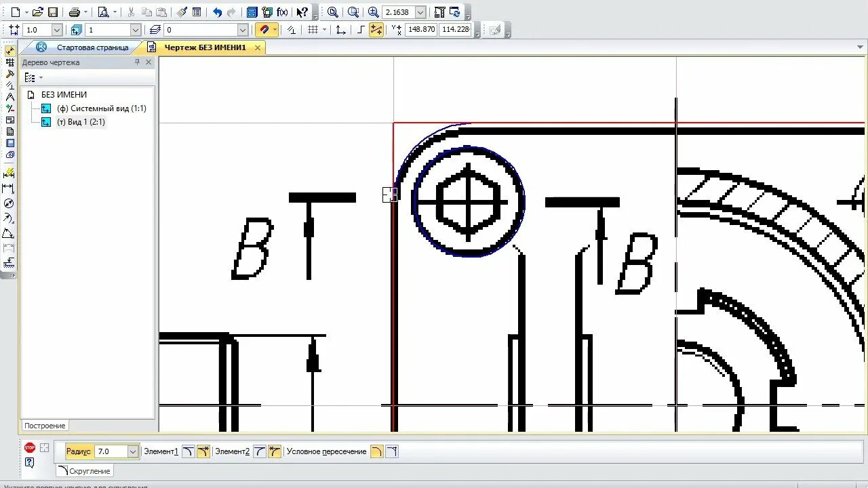Open print preview with magnifier-page icon
Viewport: 868px width, 488px height.
[103, 12]
